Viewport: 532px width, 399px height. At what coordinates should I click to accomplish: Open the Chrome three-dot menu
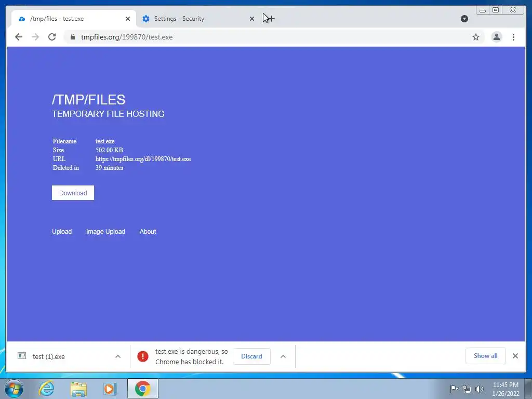click(x=513, y=37)
